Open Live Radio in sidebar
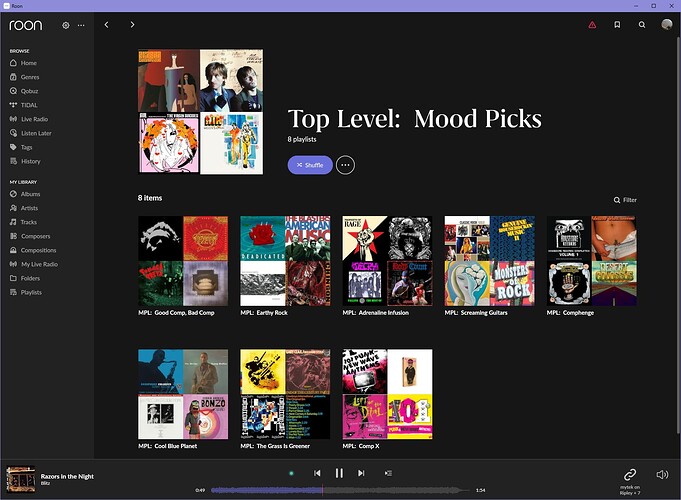681x500 pixels. 34,119
